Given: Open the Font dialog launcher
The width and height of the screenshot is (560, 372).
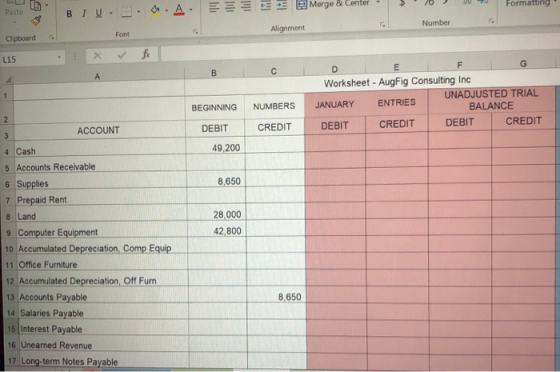Looking at the screenshot, I should [x=195, y=31].
